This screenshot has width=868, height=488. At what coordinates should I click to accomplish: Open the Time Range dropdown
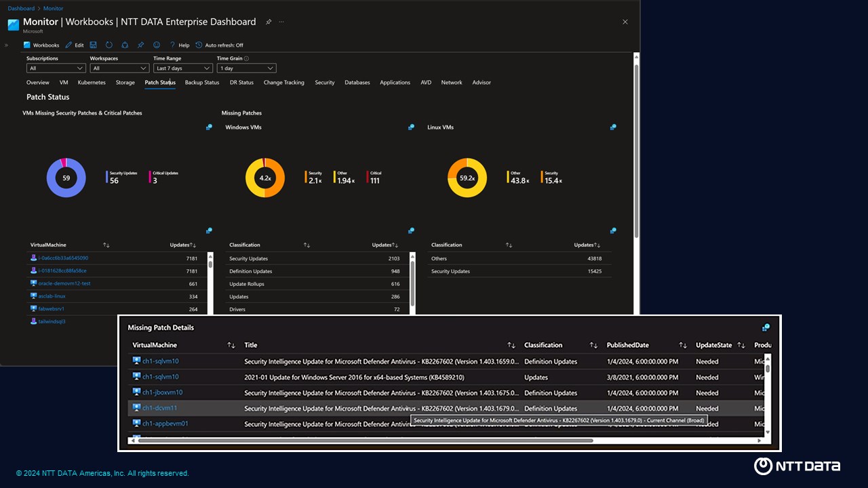click(183, 68)
